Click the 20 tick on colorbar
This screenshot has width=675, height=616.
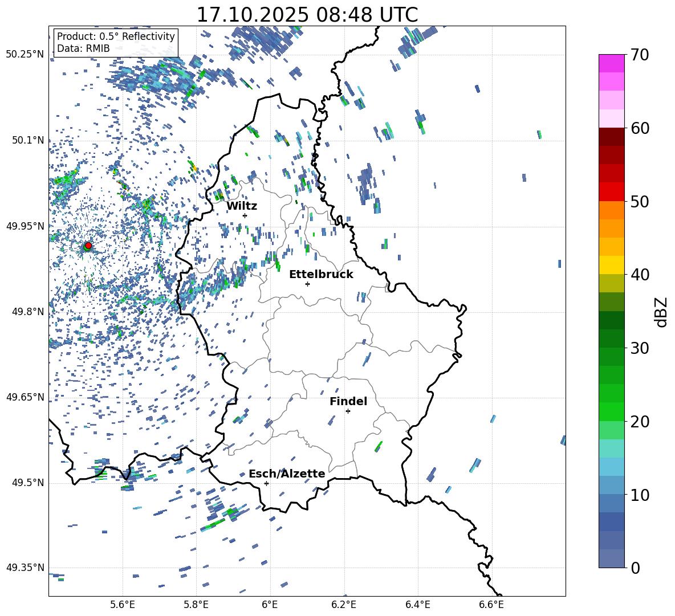coord(640,422)
